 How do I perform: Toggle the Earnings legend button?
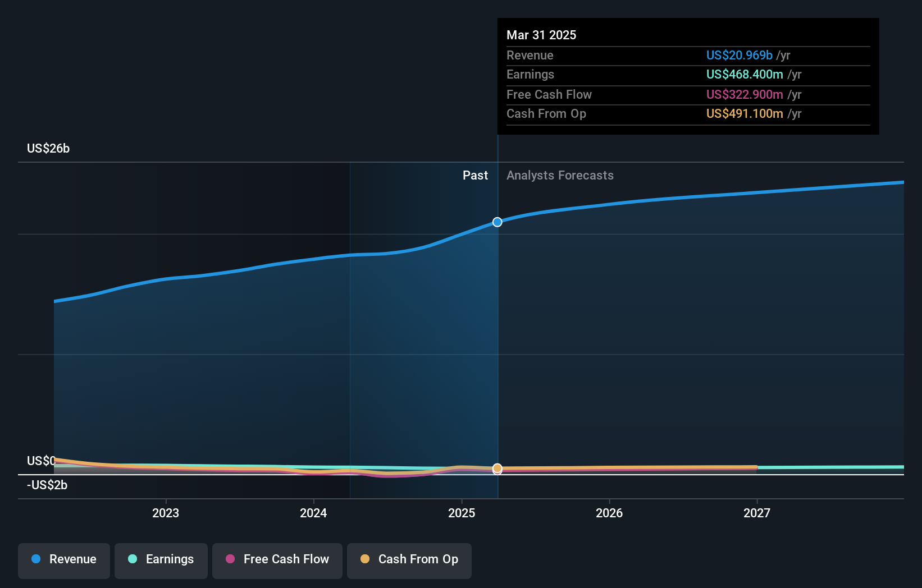coord(161,561)
